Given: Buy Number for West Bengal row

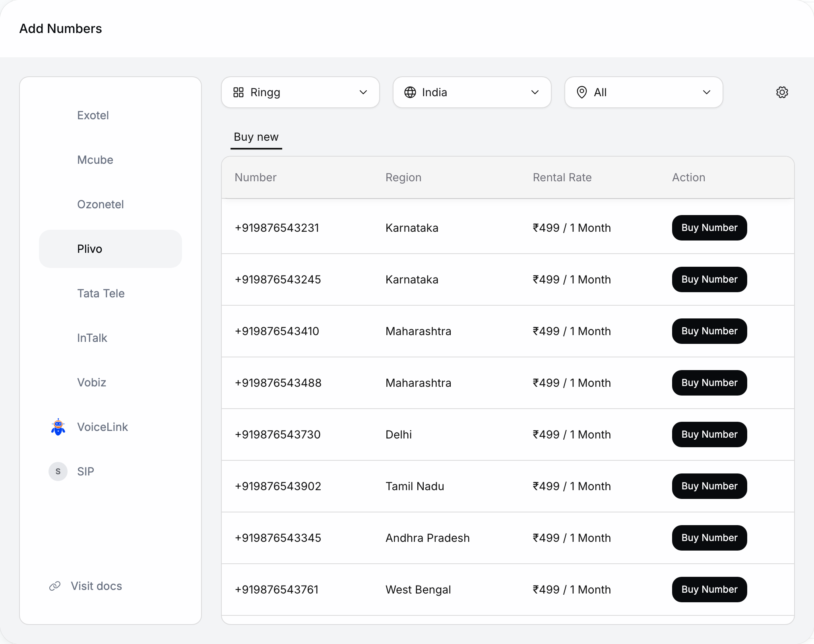Looking at the screenshot, I should click(709, 590).
